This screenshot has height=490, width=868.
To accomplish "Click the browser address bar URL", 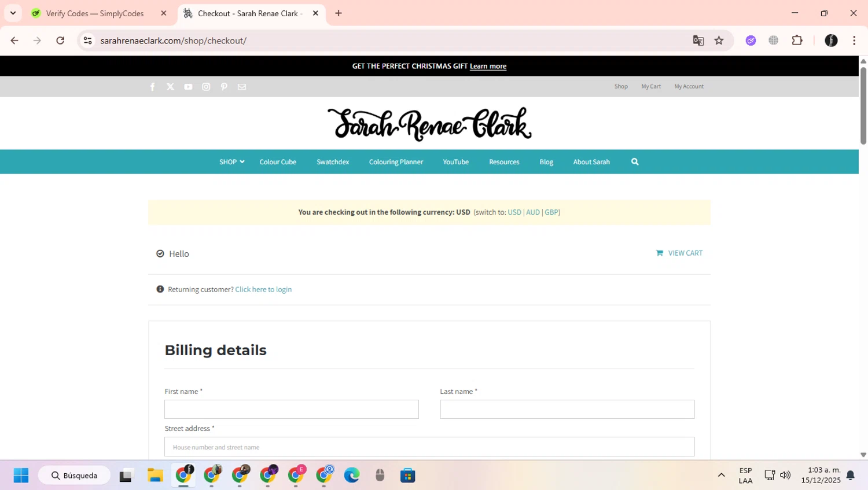I will point(174,40).
